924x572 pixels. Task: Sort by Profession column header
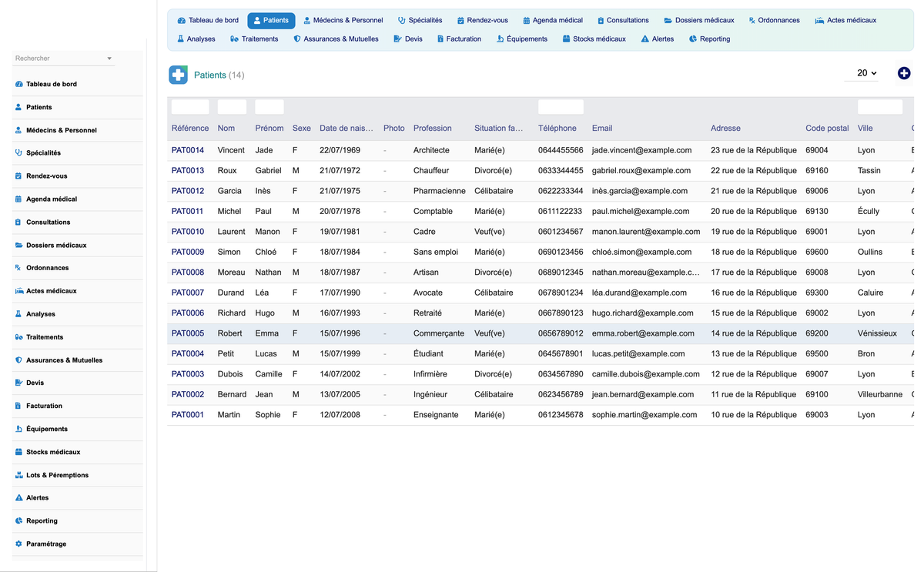433,129
